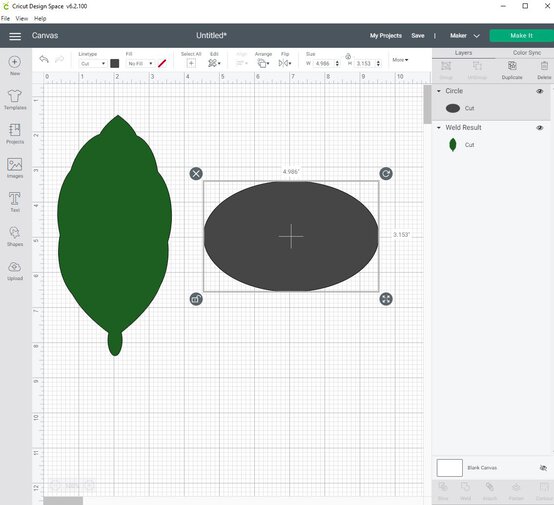554x505 pixels.
Task: Click the Width size input field
Action: [x=324, y=64]
